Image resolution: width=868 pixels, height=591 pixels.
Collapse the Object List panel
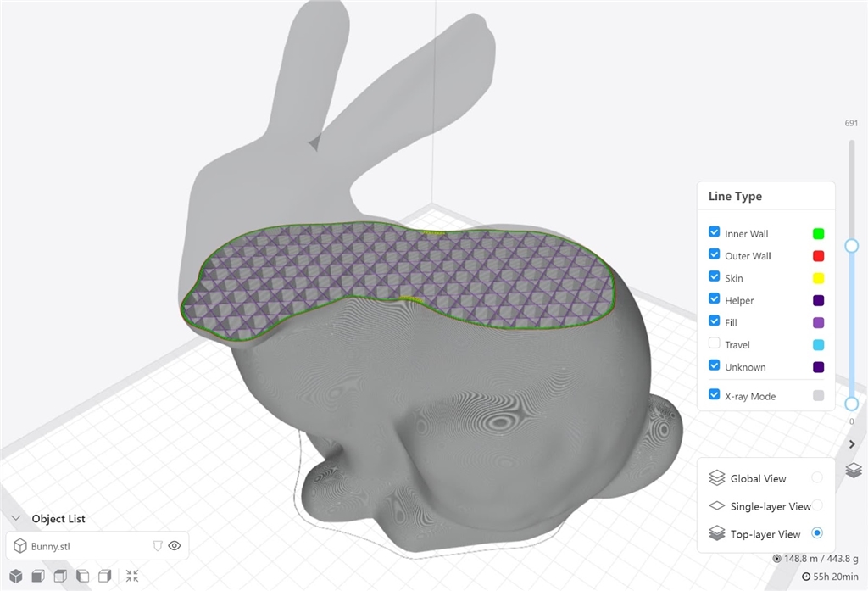click(15, 519)
